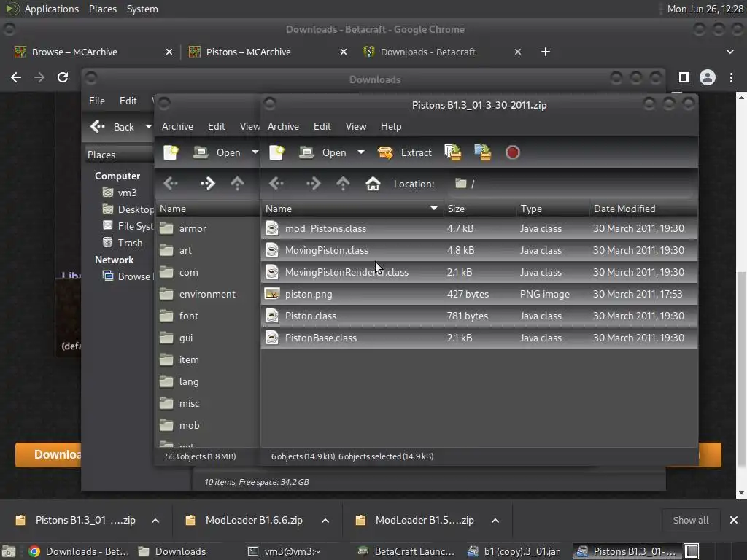
Task: Sort by Name column header in Pistons archive
Action: (352, 209)
